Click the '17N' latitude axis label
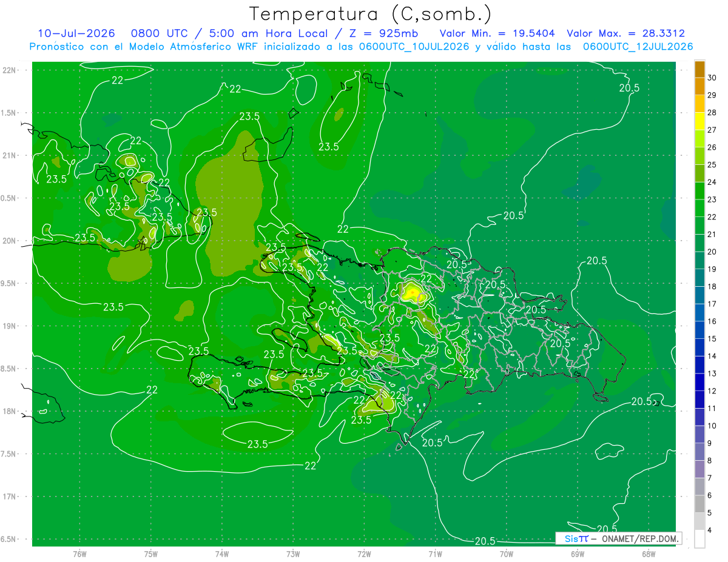This screenshot has height=562, width=728. pyautogui.click(x=9, y=497)
